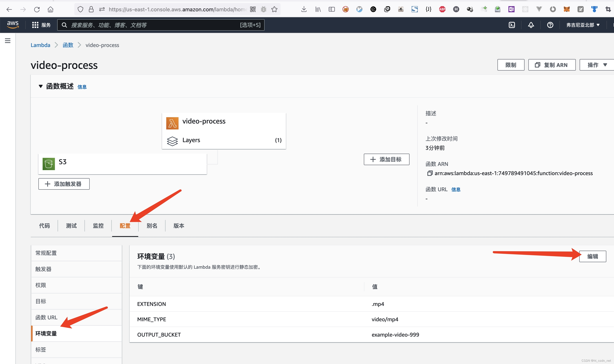Viewport: 614px width, 364px height.
Task: Open the browser downloads icon
Action: (304, 9)
